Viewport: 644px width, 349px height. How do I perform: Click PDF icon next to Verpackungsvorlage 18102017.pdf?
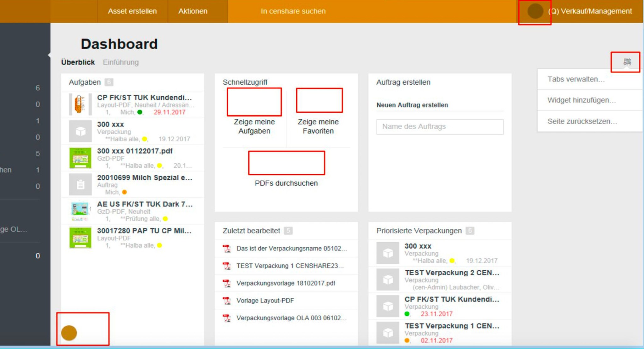click(227, 283)
